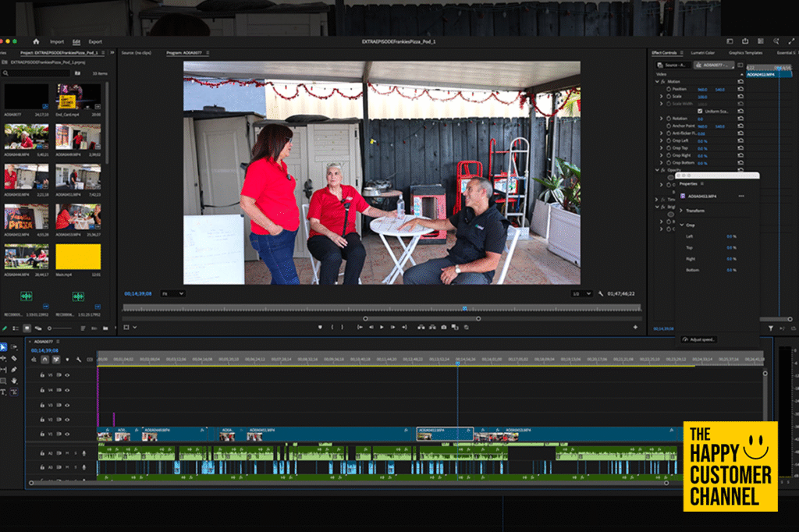Click Play in the Program monitor
The image size is (799, 532).
[x=382, y=327]
